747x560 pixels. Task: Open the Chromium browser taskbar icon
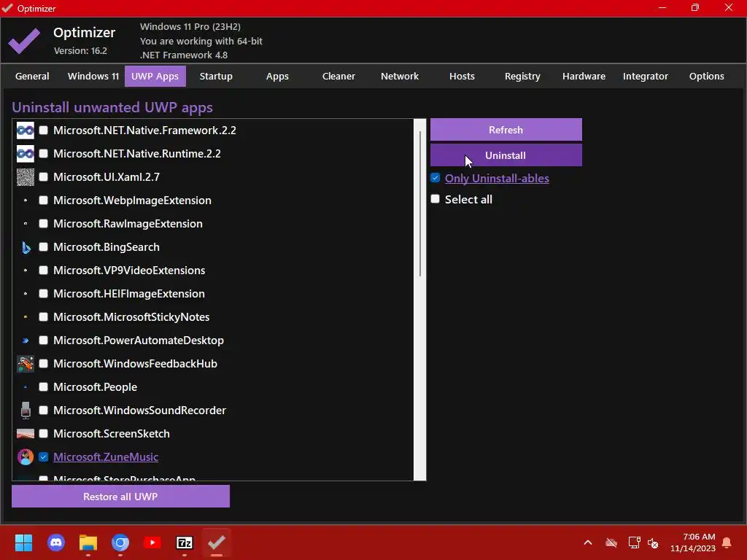(120, 542)
